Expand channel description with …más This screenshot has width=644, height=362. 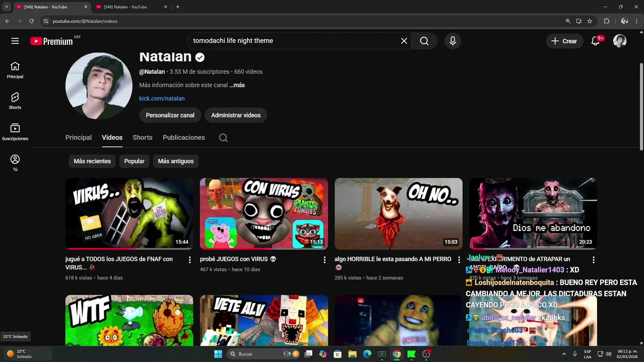[237, 85]
